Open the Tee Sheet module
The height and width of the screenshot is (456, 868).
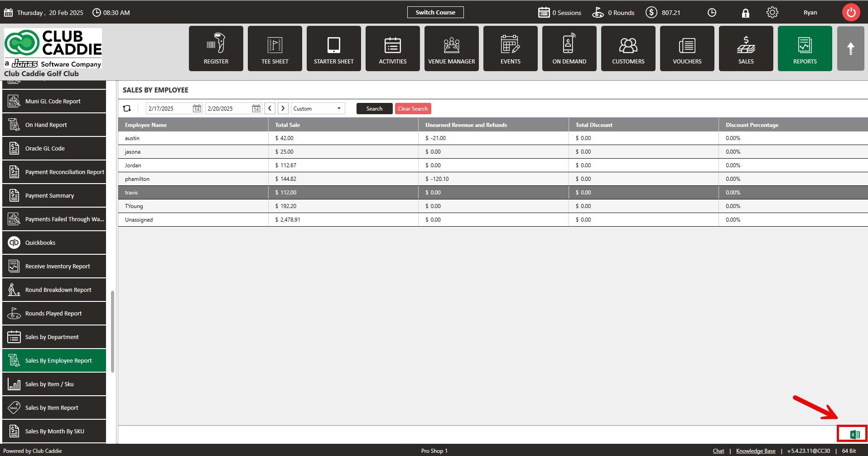coord(275,49)
